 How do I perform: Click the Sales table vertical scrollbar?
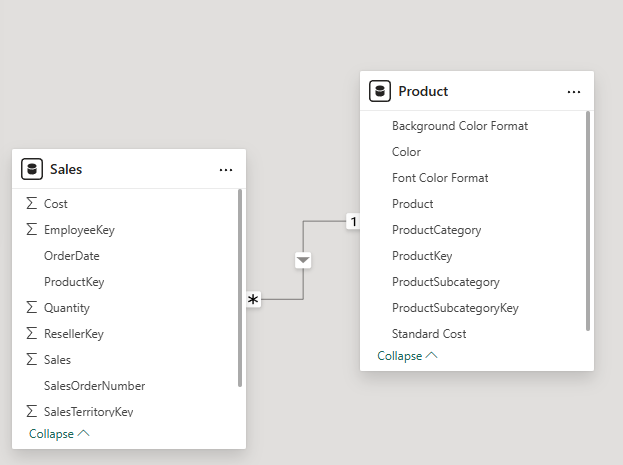pyautogui.click(x=240, y=288)
